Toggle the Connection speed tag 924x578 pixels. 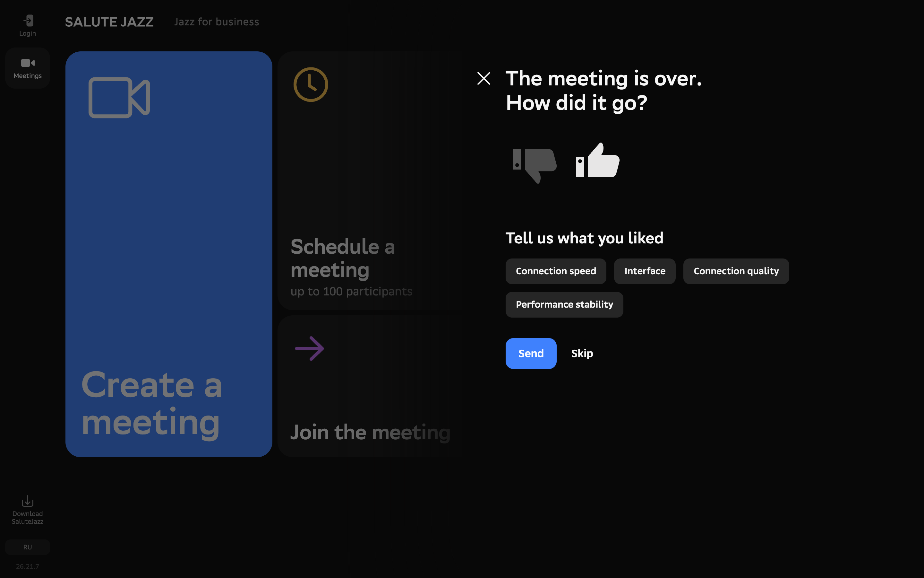pyautogui.click(x=556, y=271)
